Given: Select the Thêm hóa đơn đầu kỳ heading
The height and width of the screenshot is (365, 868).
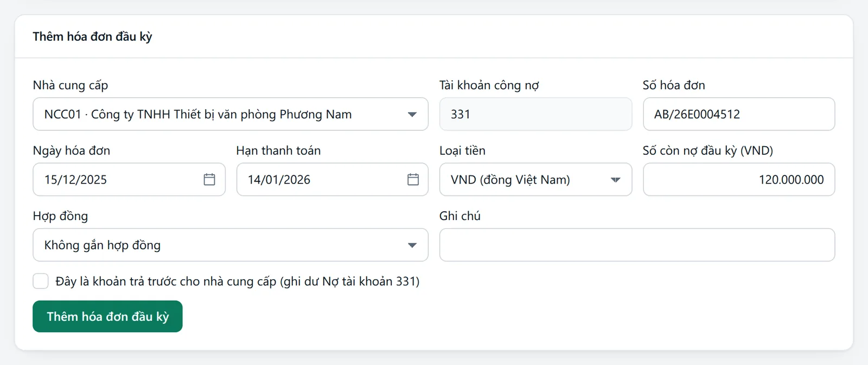Looking at the screenshot, I should click(x=92, y=36).
